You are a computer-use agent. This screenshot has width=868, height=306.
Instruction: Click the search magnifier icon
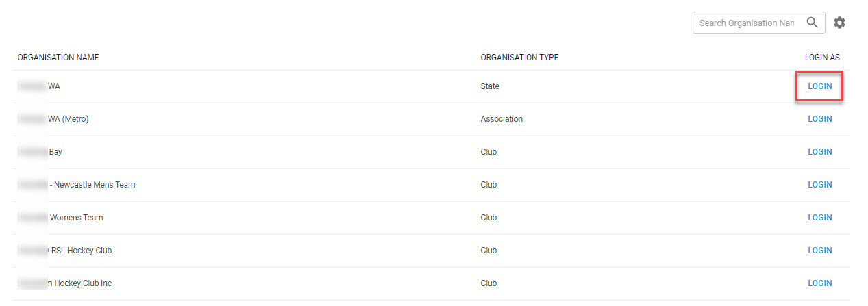812,23
